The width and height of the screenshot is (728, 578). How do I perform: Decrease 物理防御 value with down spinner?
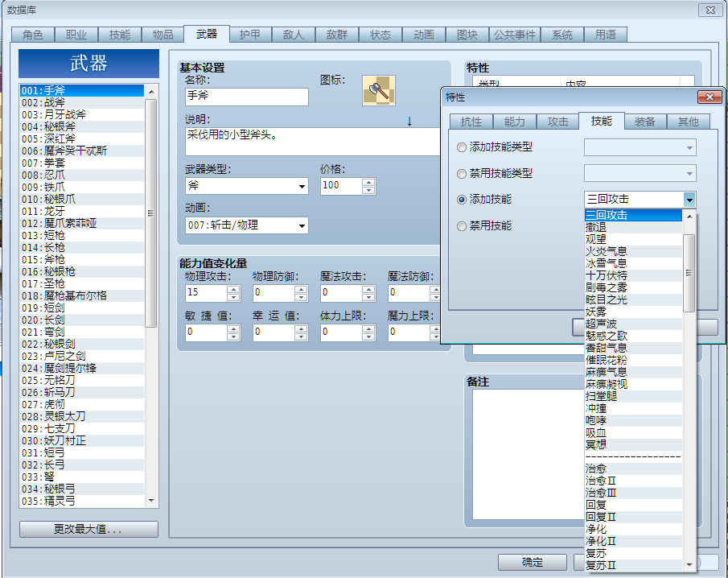301,297
